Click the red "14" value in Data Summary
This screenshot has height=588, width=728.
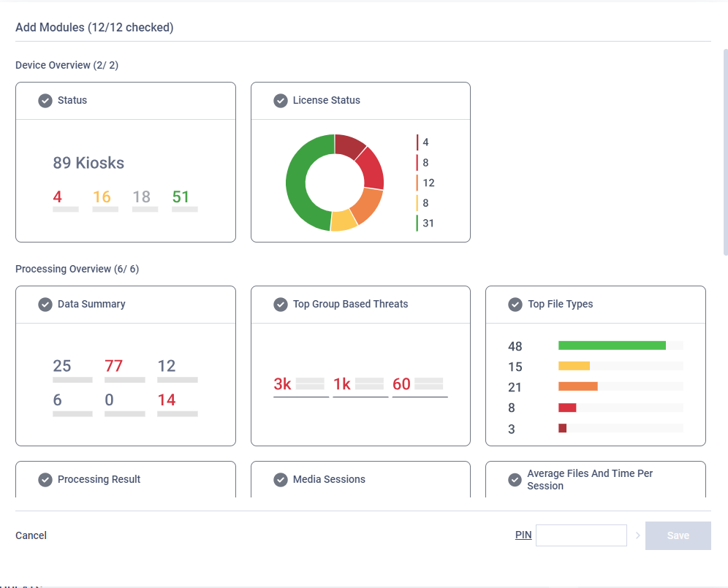[x=167, y=400]
